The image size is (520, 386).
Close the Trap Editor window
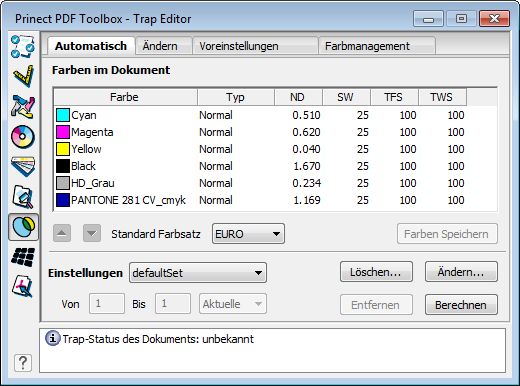click(x=494, y=19)
